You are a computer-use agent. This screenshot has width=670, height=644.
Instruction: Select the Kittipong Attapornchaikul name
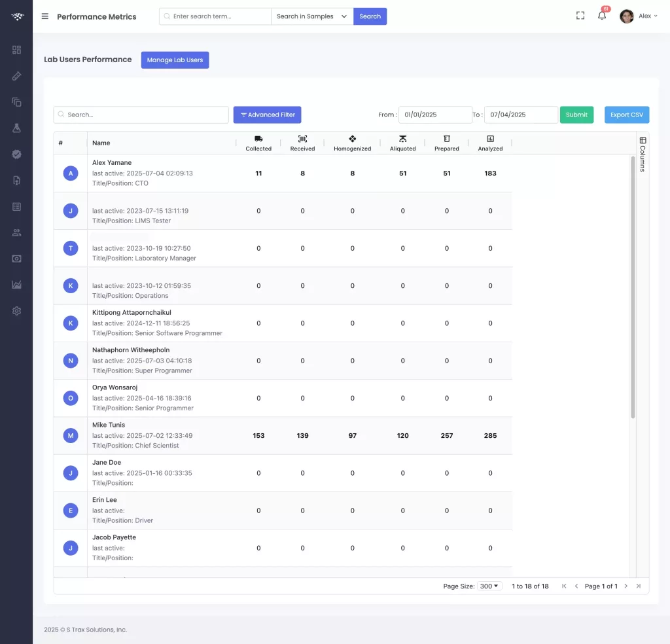pos(132,313)
